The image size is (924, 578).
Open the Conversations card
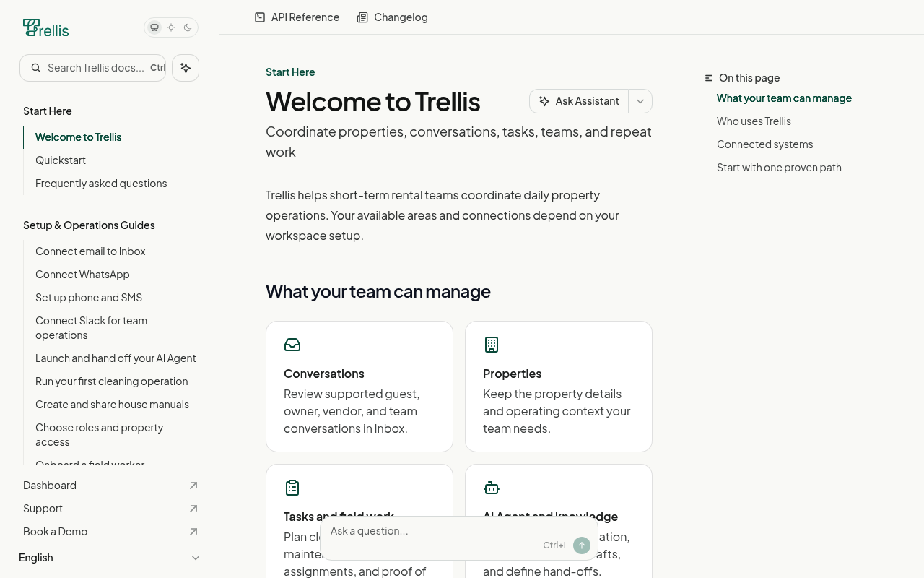pyautogui.click(x=359, y=387)
